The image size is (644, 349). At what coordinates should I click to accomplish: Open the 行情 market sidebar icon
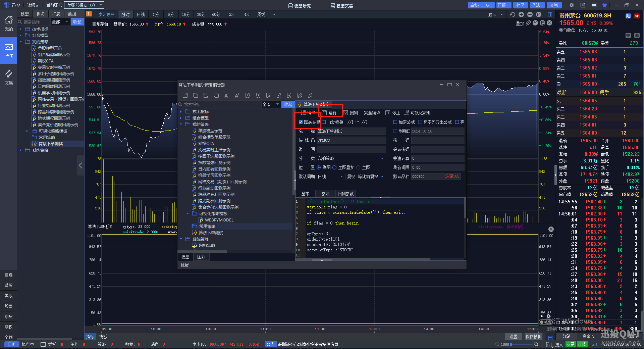click(9, 50)
